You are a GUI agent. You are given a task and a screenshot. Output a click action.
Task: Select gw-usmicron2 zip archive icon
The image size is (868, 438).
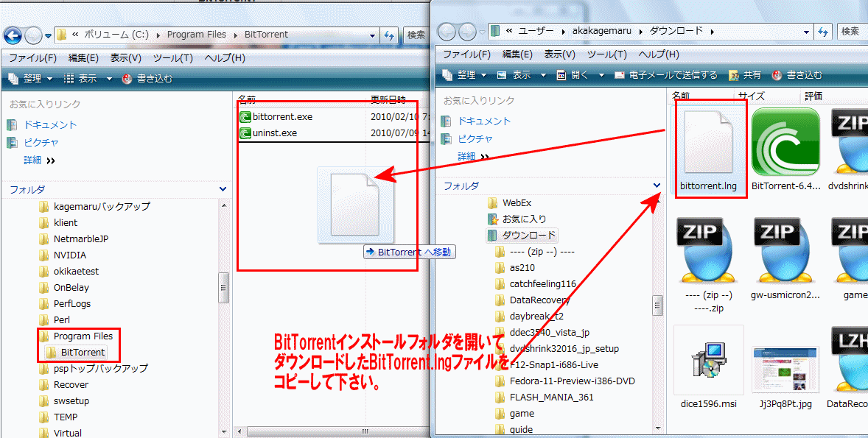click(x=785, y=260)
